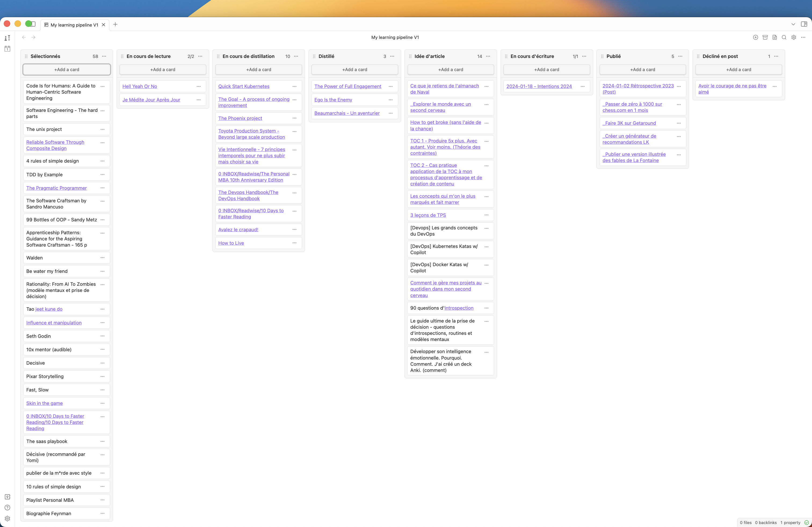Image resolution: width=812 pixels, height=527 pixels.
Task: Open the archive icon in the header
Action: coord(765,38)
